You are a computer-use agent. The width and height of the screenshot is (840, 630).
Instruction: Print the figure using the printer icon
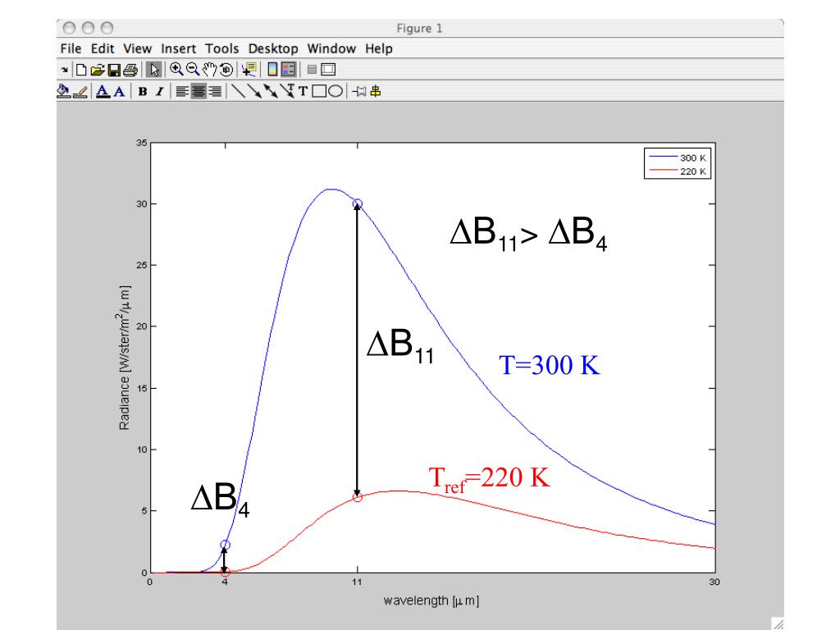coord(130,71)
